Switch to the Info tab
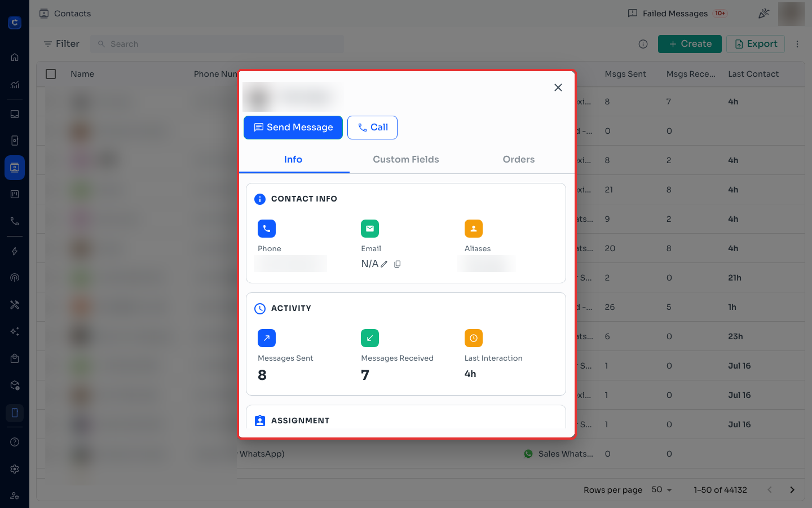The width and height of the screenshot is (812, 508). tap(293, 160)
